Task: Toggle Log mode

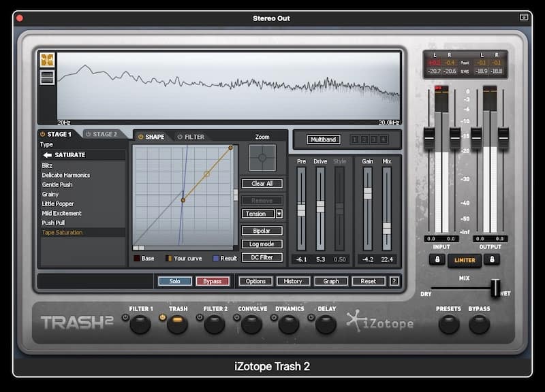Action: pos(262,244)
